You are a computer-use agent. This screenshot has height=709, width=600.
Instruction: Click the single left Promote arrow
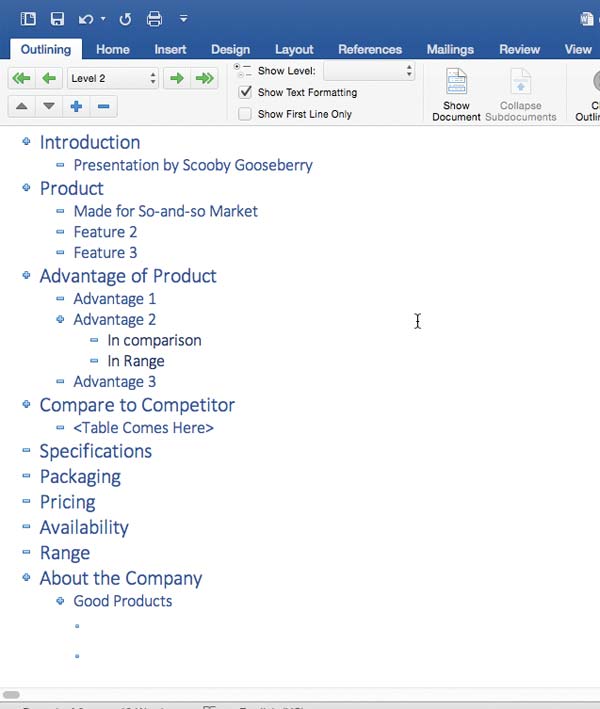(48, 78)
